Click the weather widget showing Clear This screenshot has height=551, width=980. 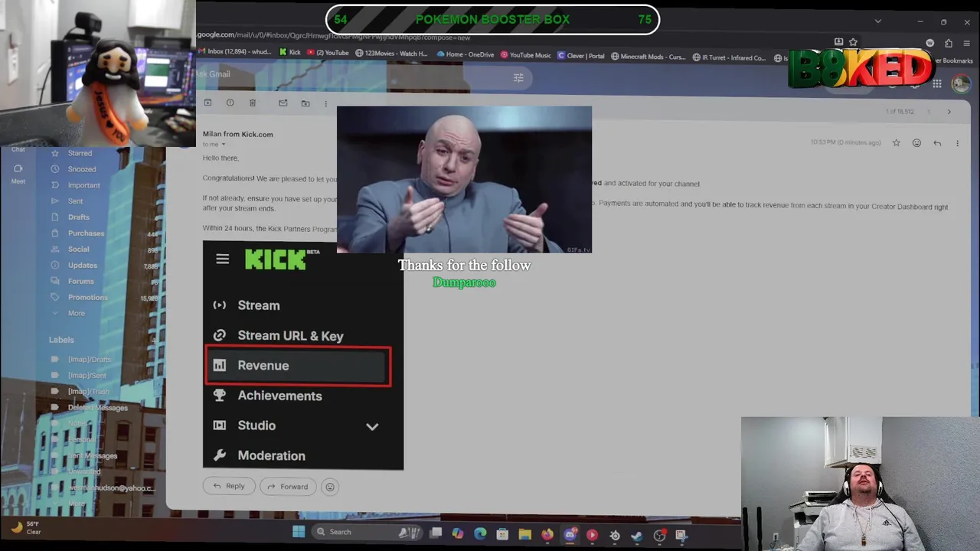point(26,527)
